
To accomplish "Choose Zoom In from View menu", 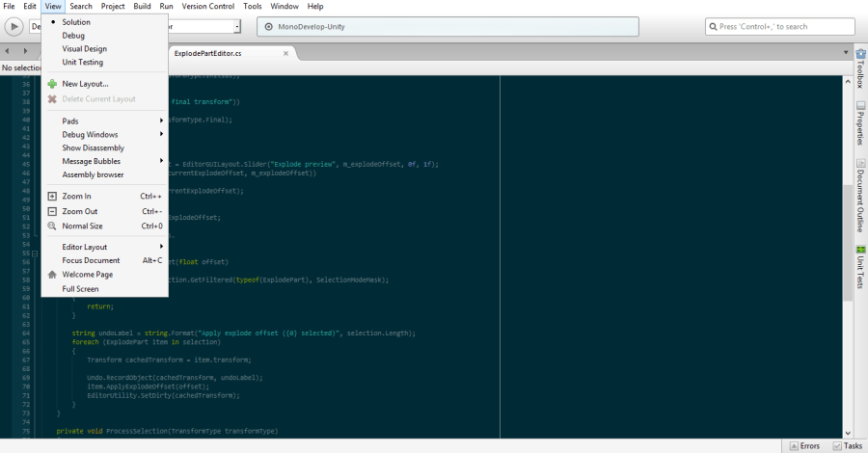I will pos(77,196).
